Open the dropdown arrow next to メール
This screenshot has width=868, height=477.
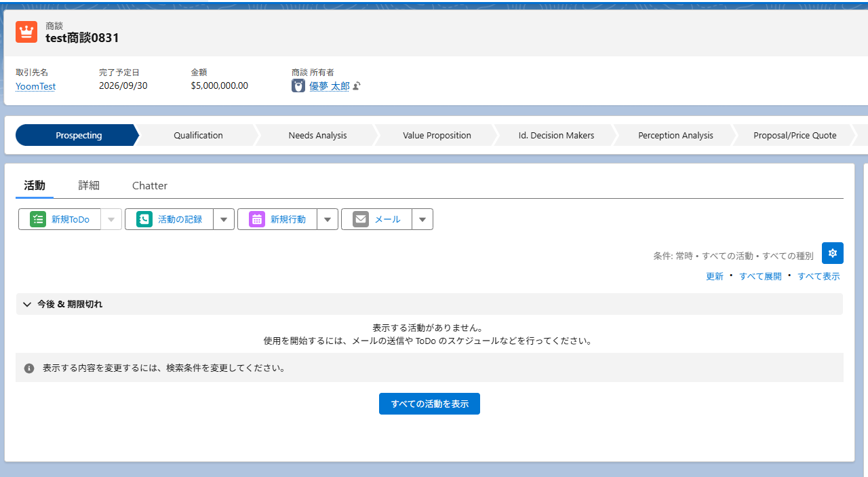coord(422,219)
